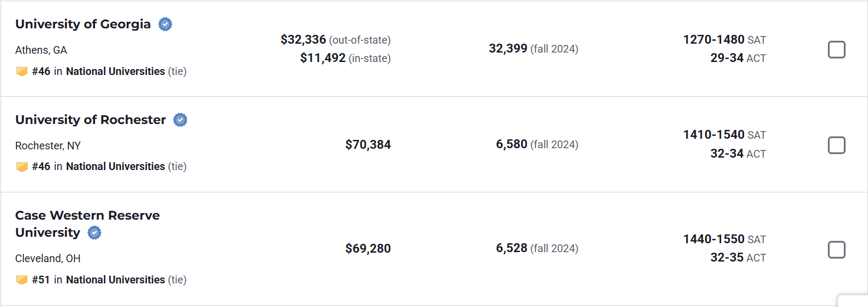This screenshot has height=307, width=868.
Task: Click University of Rochester verified badge icon
Action: click(180, 120)
